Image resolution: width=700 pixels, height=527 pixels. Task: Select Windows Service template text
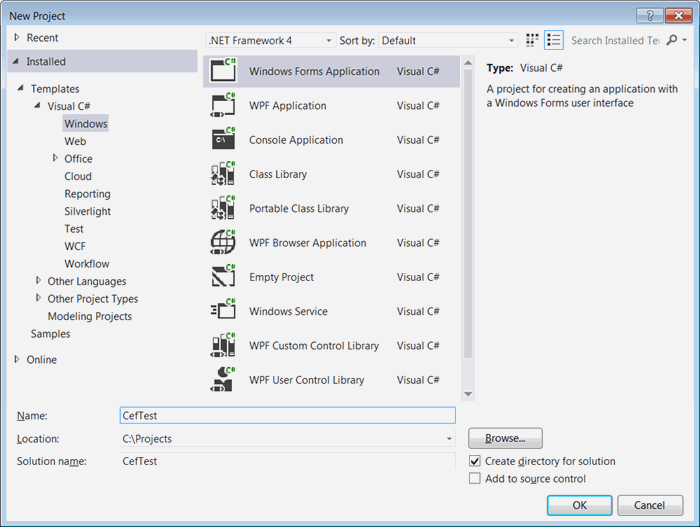click(x=288, y=311)
